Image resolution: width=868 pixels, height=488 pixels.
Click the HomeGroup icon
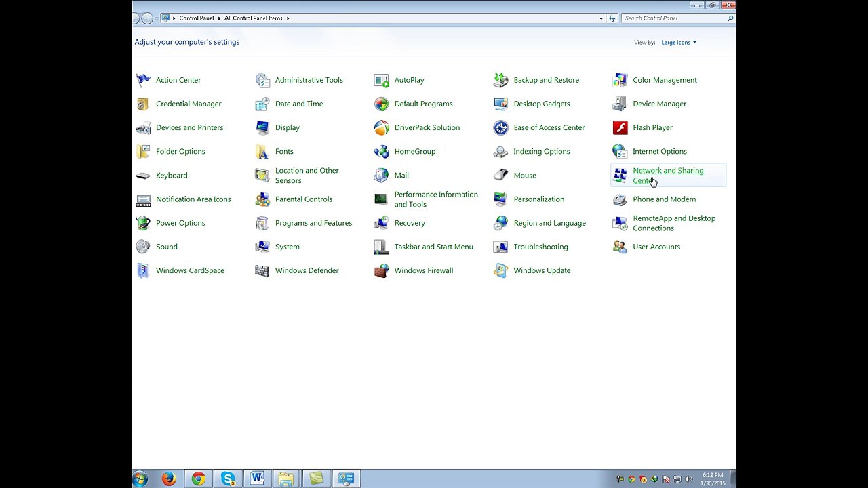(382, 151)
